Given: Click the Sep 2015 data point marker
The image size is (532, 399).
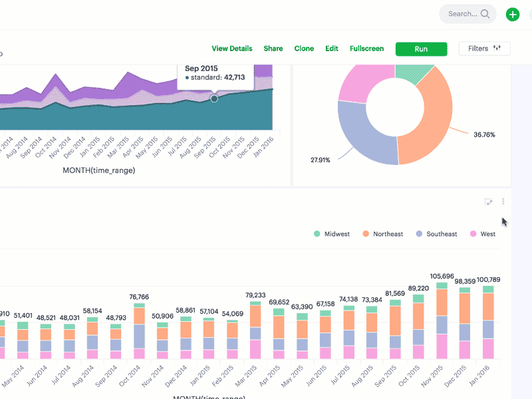Looking at the screenshot, I should click(x=214, y=98).
